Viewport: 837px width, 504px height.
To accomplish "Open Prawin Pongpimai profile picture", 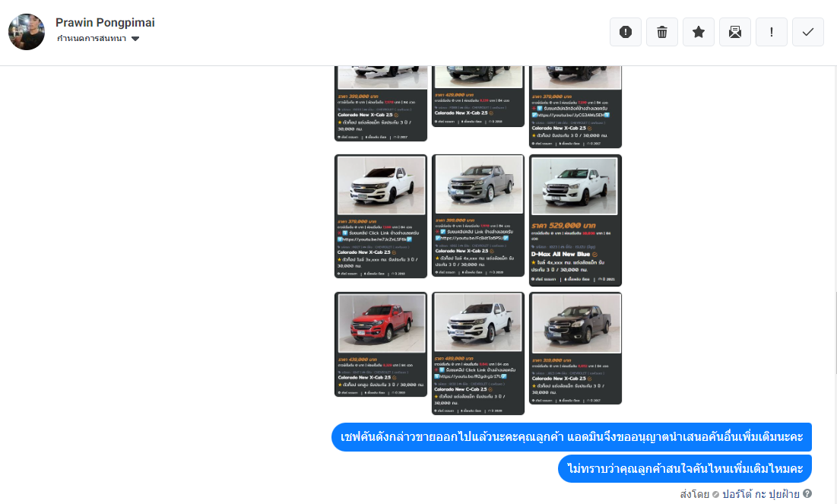I will [x=27, y=32].
